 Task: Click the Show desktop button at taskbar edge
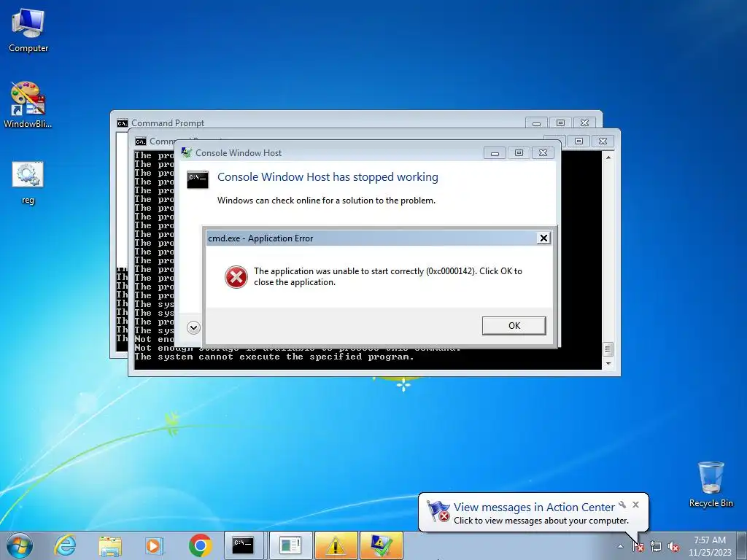[x=743, y=545]
